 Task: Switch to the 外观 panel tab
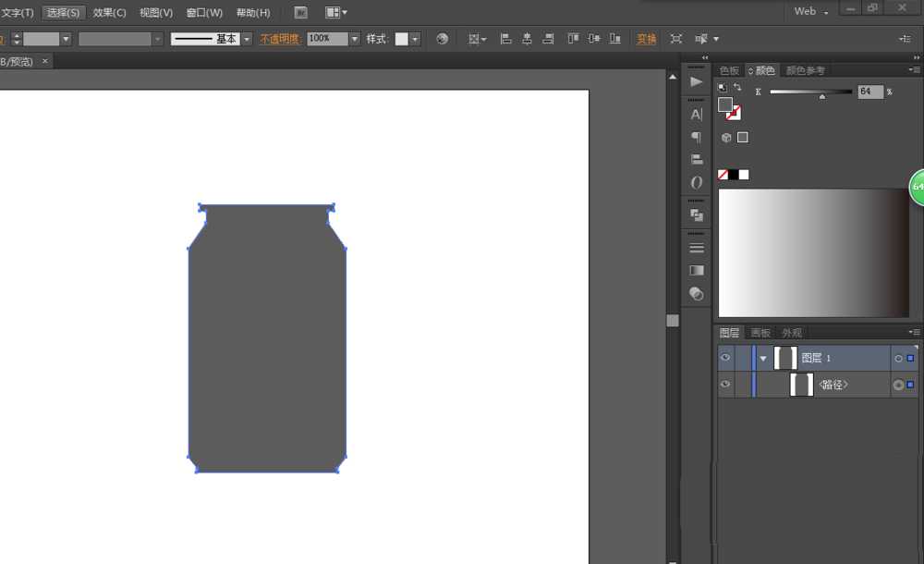792,333
